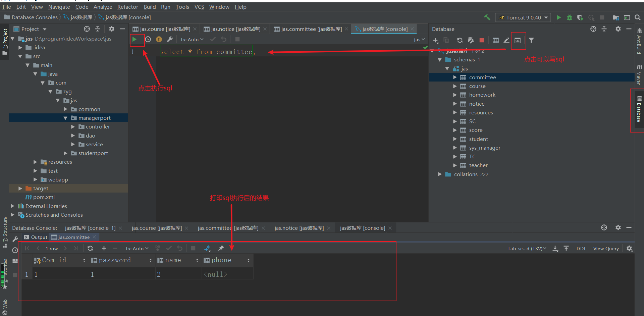Toggle the Database side tool window

tap(639, 109)
